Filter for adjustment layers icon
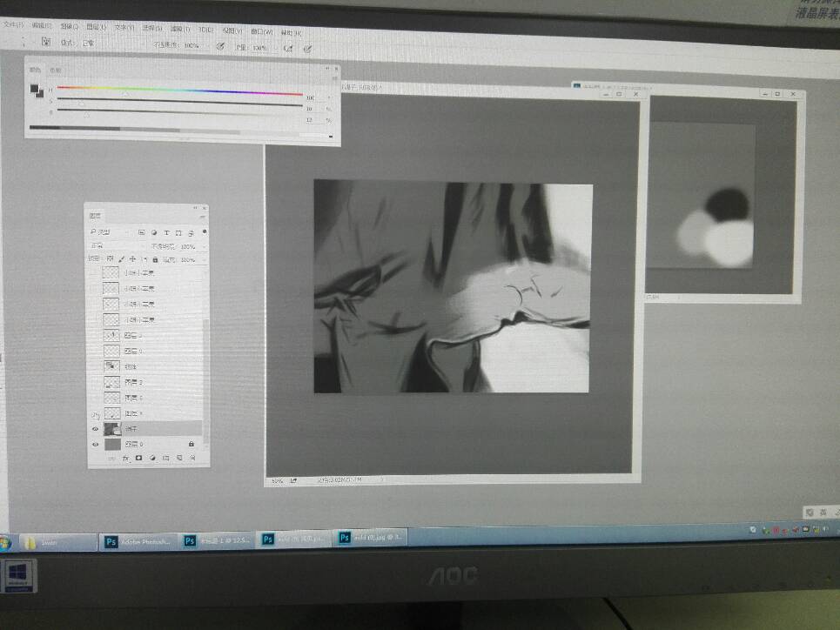 154,232
